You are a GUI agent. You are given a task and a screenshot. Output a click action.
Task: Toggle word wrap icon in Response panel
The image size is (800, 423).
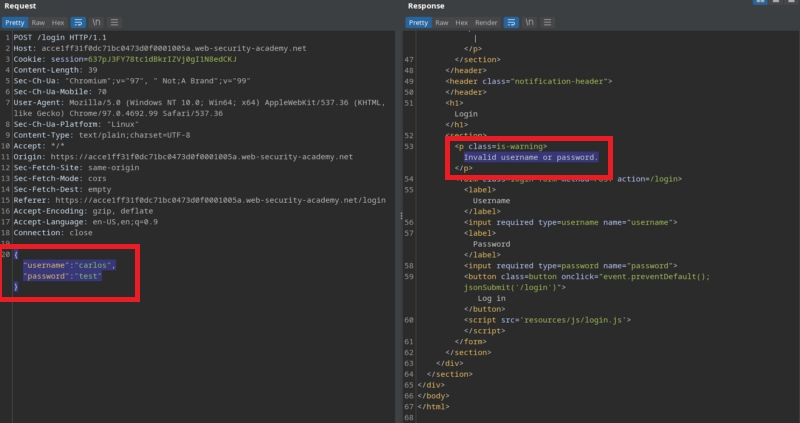513,21
